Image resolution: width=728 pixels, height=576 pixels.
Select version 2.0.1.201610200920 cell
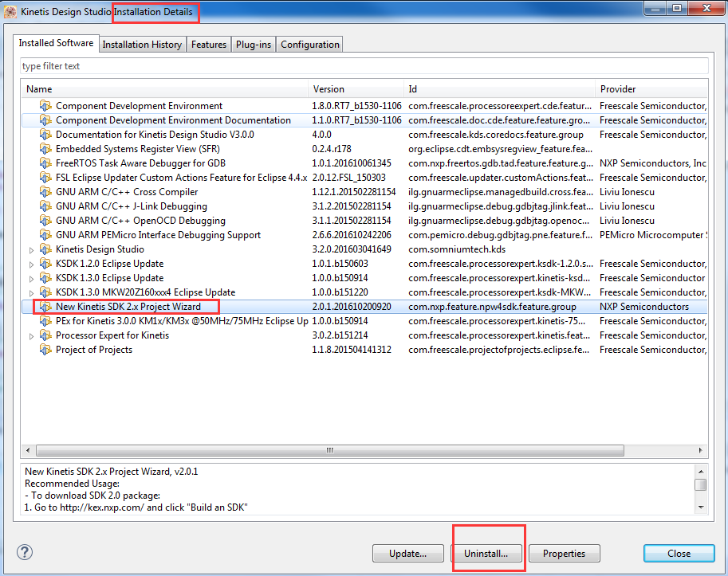coord(352,307)
